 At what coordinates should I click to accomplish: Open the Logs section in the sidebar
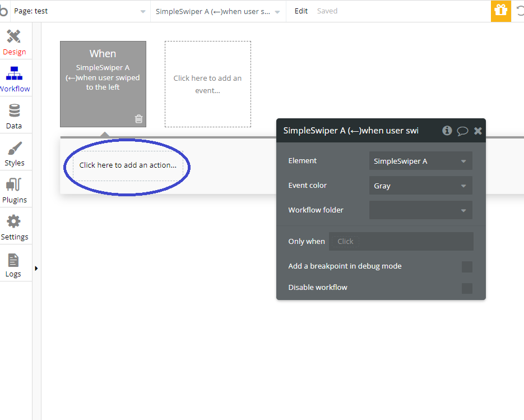point(13,265)
